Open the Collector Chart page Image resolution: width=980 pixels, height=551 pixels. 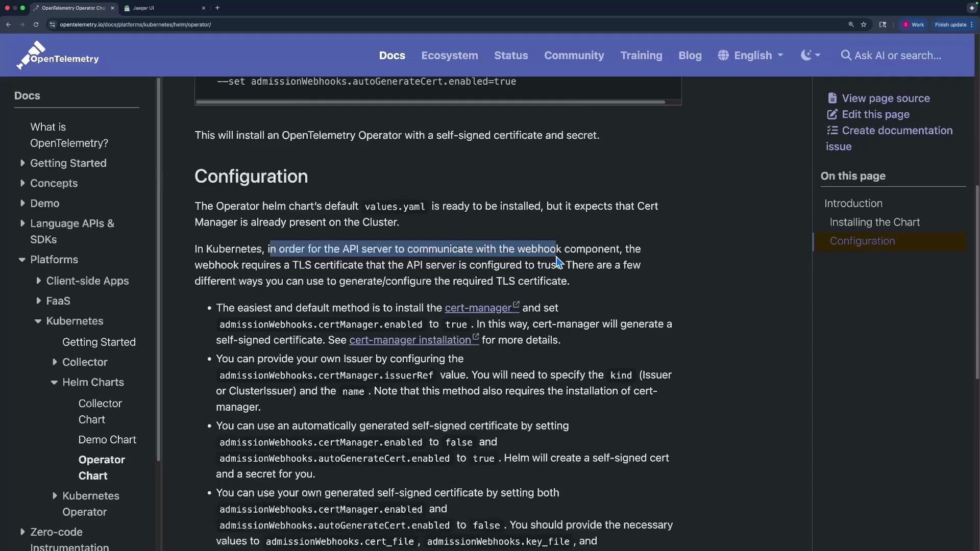pyautogui.click(x=100, y=411)
